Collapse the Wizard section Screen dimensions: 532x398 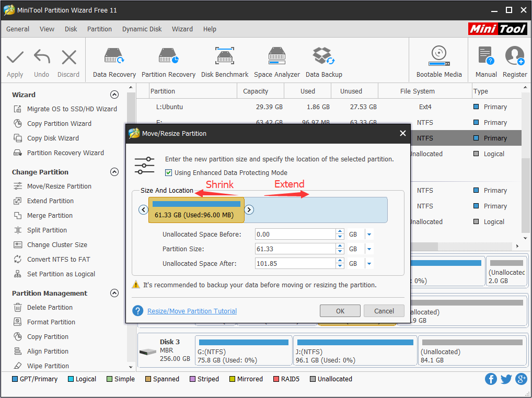[x=114, y=95]
